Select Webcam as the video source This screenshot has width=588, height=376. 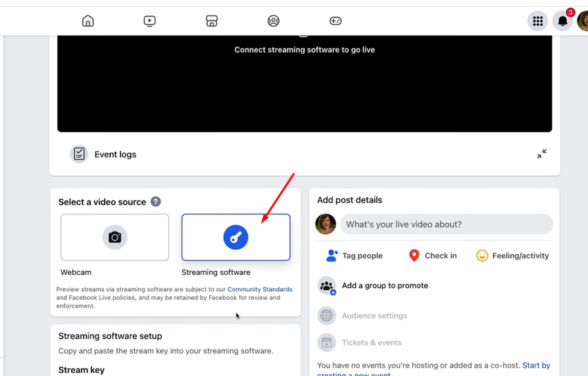tap(115, 237)
